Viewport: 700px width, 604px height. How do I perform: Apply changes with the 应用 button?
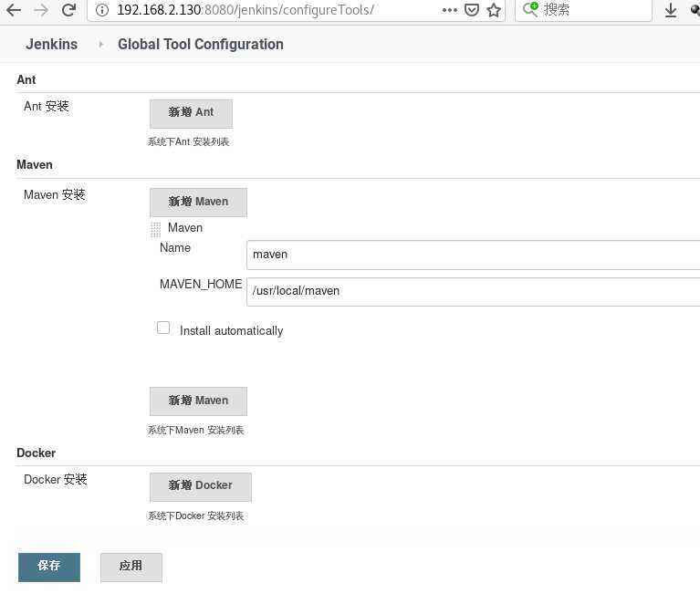(x=131, y=567)
